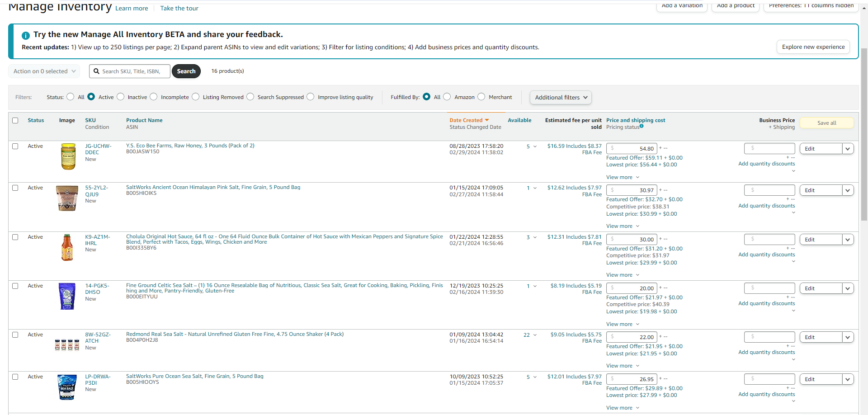This screenshot has height=415, width=868.
Task: Filter Fulfilled By Amazon
Action: point(447,97)
